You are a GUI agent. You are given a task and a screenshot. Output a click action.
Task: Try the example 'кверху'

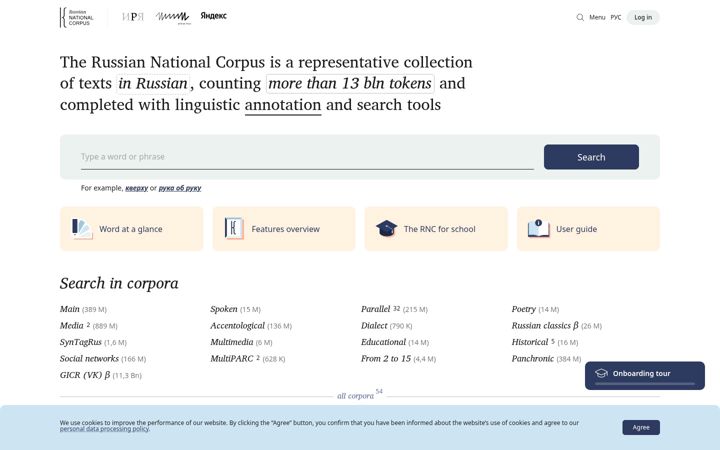tap(136, 188)
